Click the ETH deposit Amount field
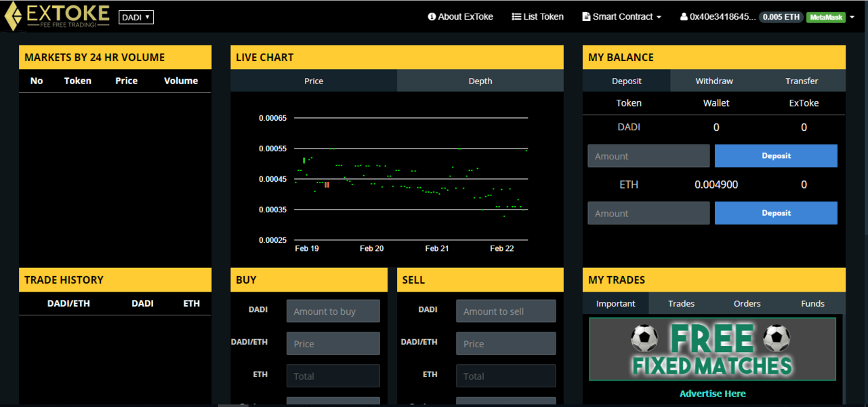The width and height of the screenshot is (868, 407). [648, 213]
